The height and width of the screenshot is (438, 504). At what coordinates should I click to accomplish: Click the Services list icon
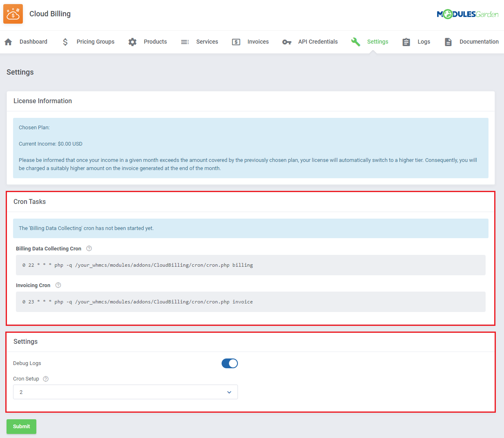click(185, 42)
